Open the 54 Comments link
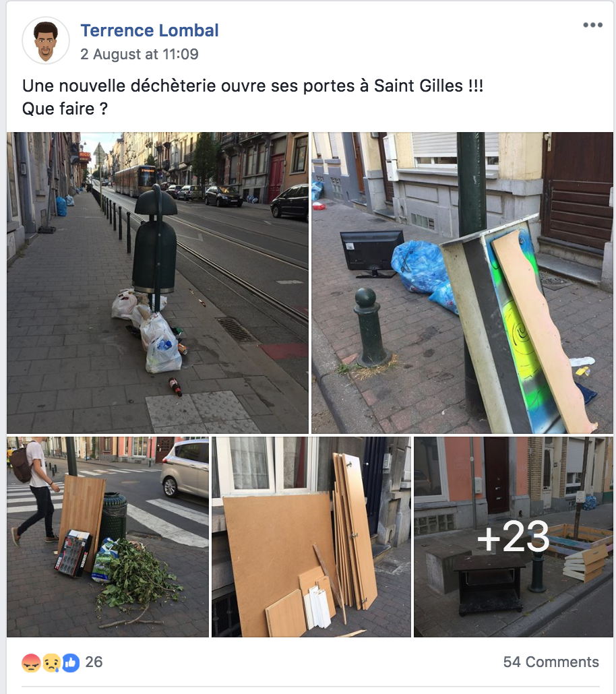This screenshot has height=694, width=616. coord(551,662)
